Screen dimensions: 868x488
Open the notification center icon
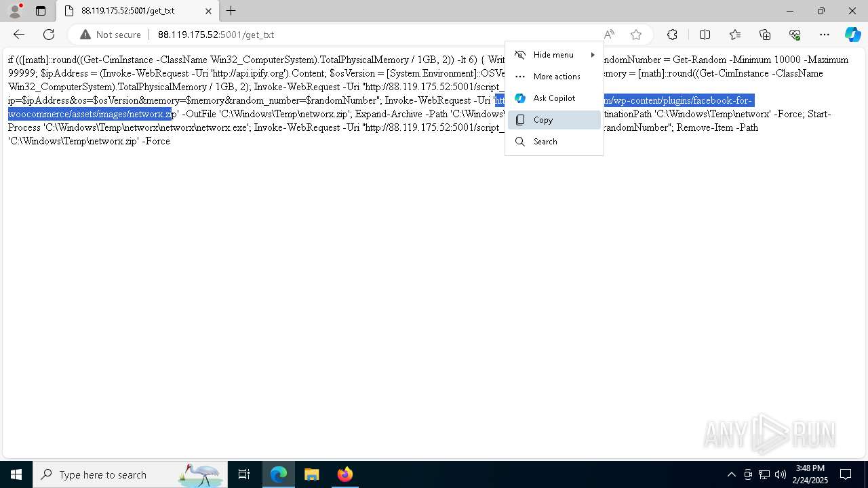[846, 474]
